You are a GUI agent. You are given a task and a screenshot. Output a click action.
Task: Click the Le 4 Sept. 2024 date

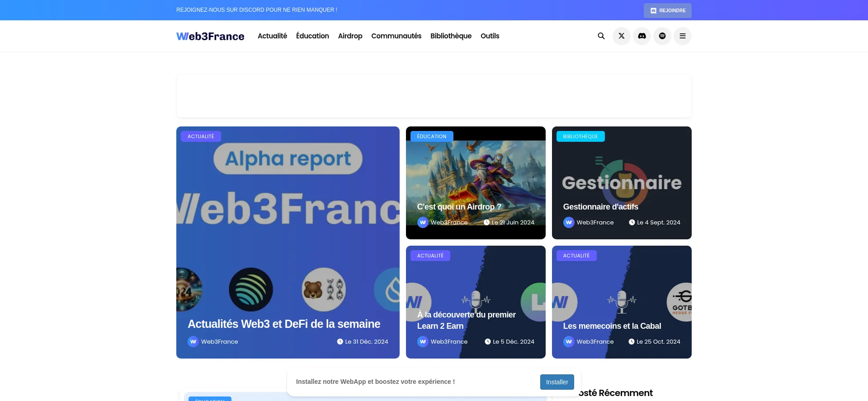click(x=655, y=222)
